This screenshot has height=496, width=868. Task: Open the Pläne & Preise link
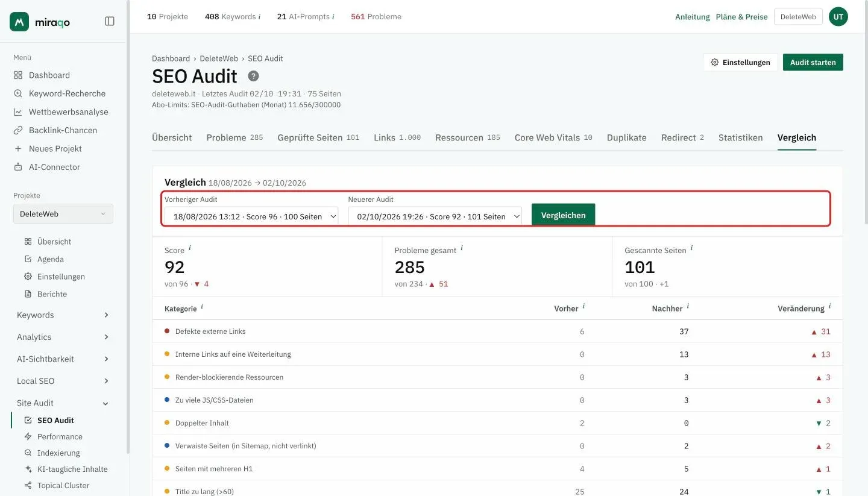(x=741, y=17)
